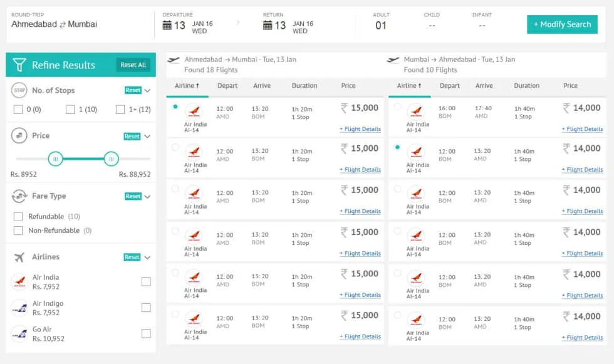
Task: Click the Air Indigo logo in Airlines filter
Action: pos(19,308)
